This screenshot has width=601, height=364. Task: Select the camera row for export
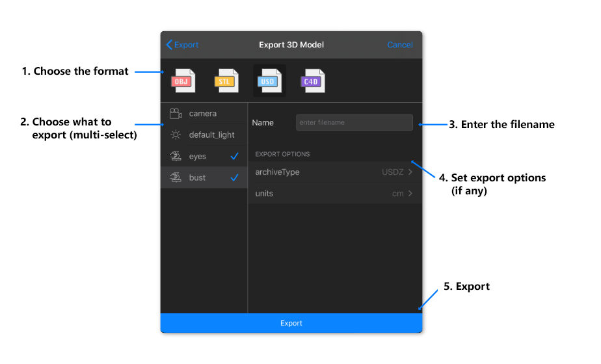click(204, 113)
